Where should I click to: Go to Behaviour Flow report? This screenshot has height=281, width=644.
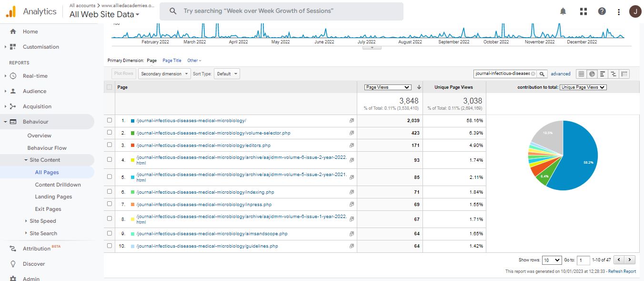[47, 148]
